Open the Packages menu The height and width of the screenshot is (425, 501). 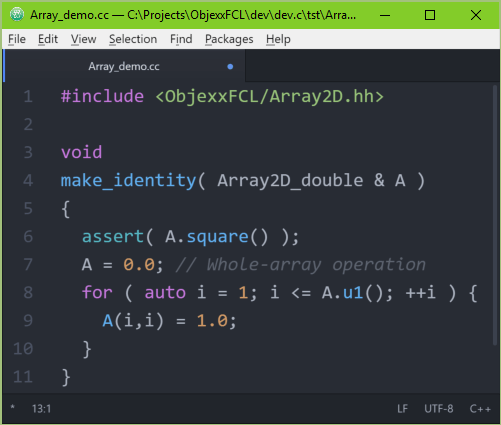(x=229, y=39)
